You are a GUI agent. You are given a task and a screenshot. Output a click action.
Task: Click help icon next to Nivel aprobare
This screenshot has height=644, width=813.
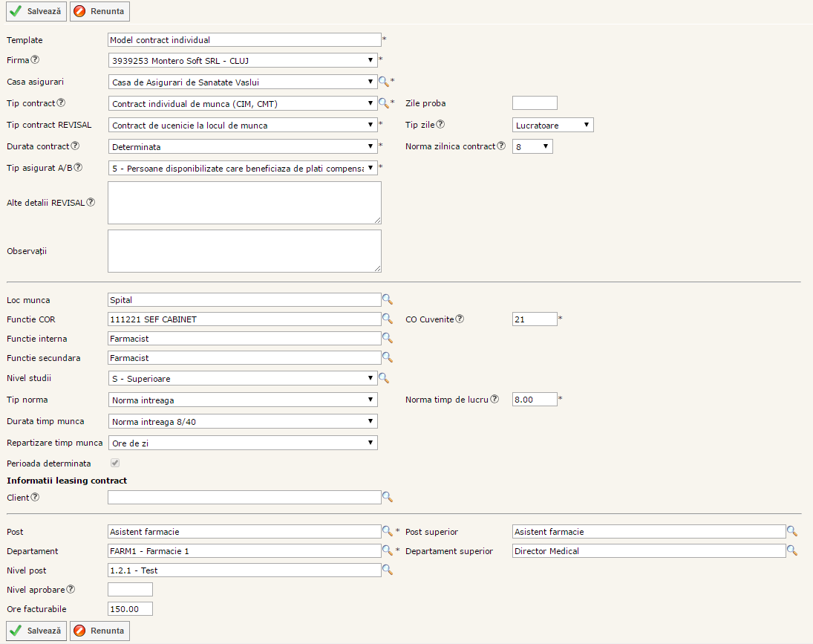pyautogui.click(x=71, y=590)
